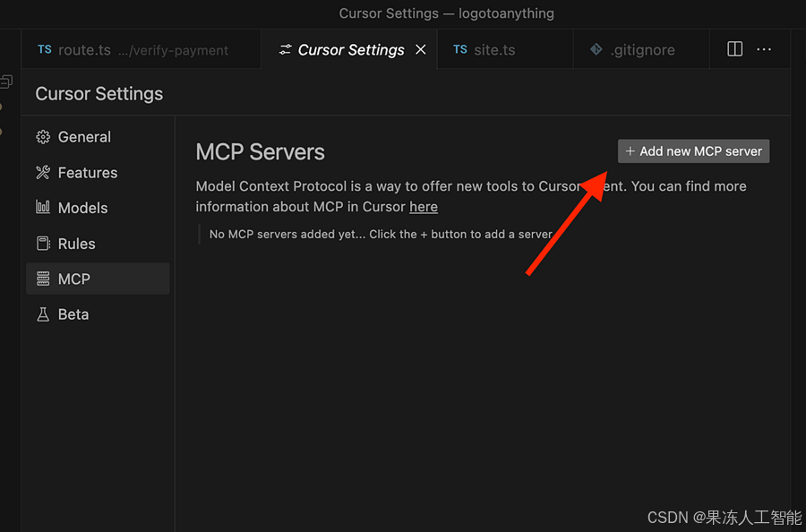
Task: Click the plus icon in Add new MCP server
Action: 630,151
